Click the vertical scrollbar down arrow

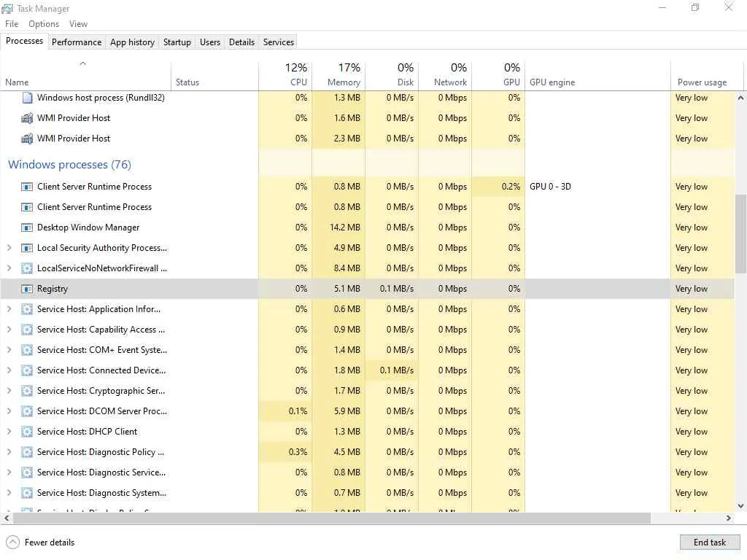click(x=740, y=505)
